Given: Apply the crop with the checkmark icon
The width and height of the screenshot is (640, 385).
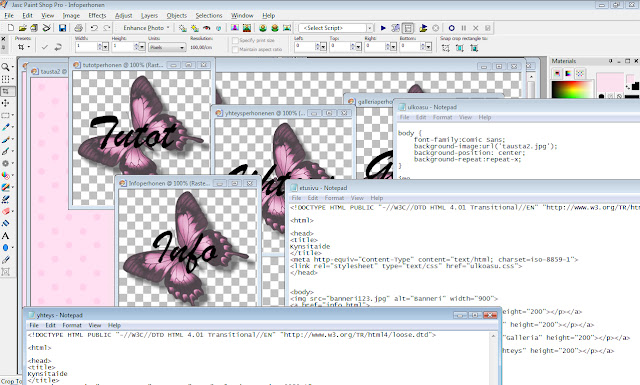Looking at the screenshot, I should coord(44,47).
